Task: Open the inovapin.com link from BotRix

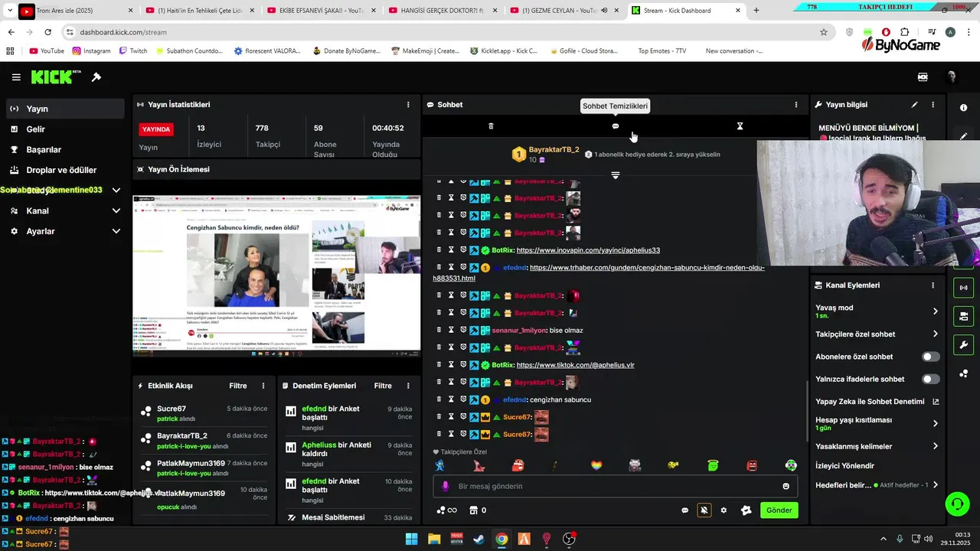Action: (x=588, y=250)
